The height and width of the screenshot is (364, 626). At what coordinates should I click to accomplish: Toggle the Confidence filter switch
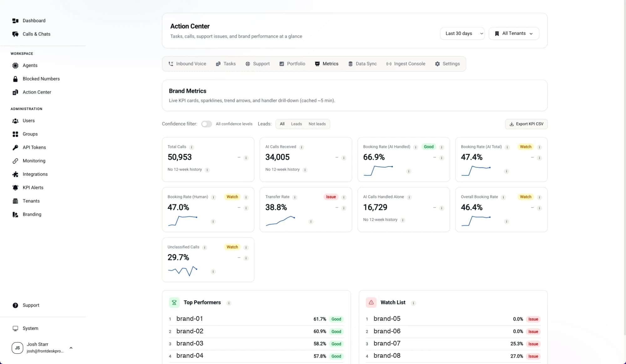(206, 124)
